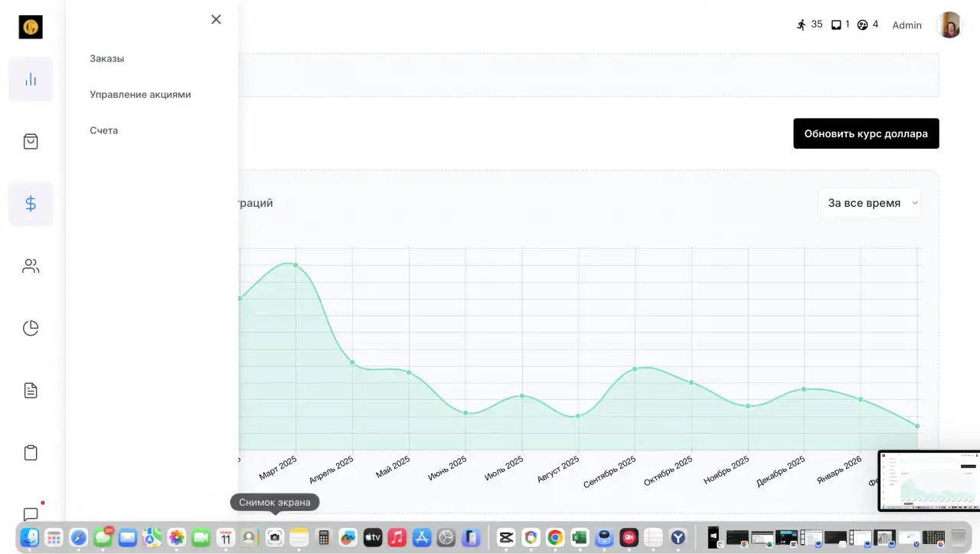980x554 pixels.
Task: Open the Admin user avatar
Action: 949,25
